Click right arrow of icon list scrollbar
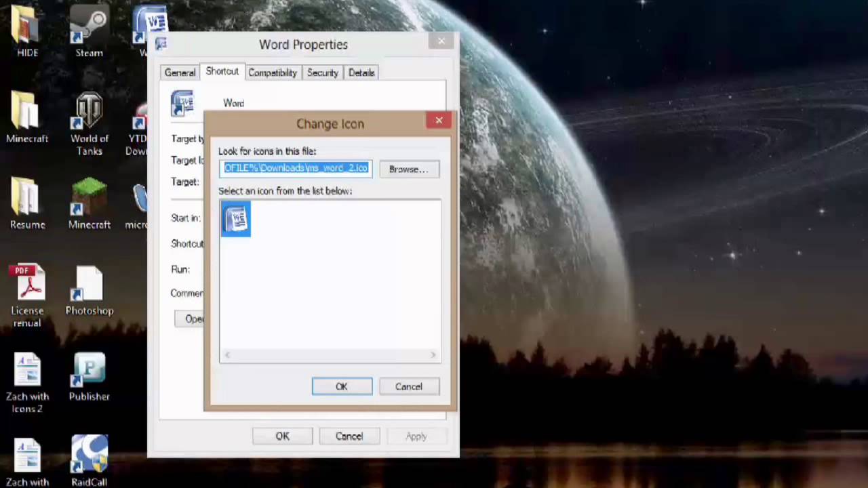 click(x=433, y=355)
